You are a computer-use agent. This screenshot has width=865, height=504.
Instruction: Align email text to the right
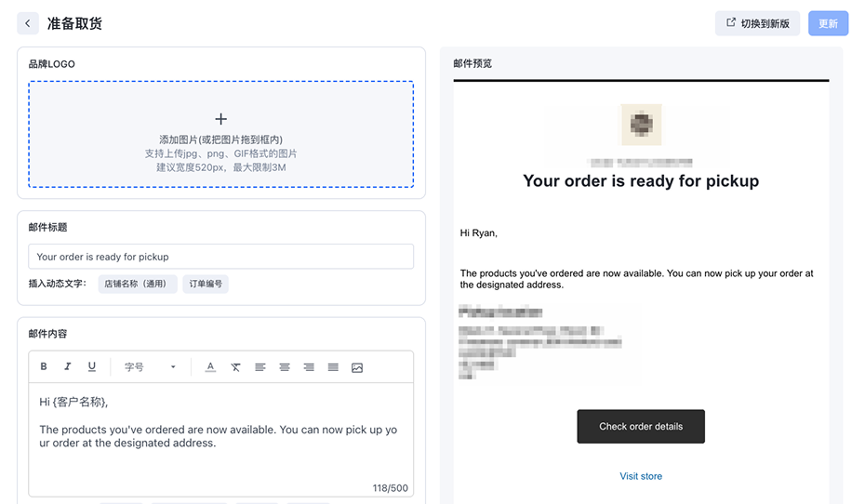309,367
